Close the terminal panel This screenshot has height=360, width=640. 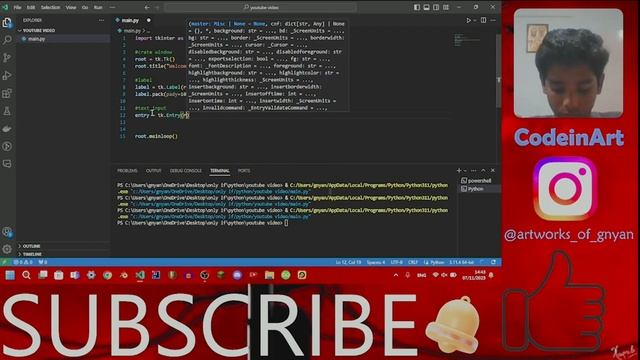(493, 170)
